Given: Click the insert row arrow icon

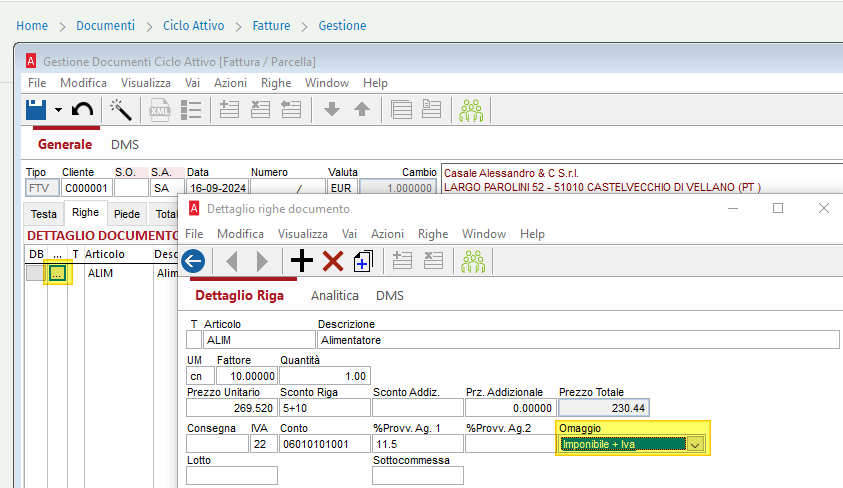Looking at the screenshot, I should tap(291, 110).
